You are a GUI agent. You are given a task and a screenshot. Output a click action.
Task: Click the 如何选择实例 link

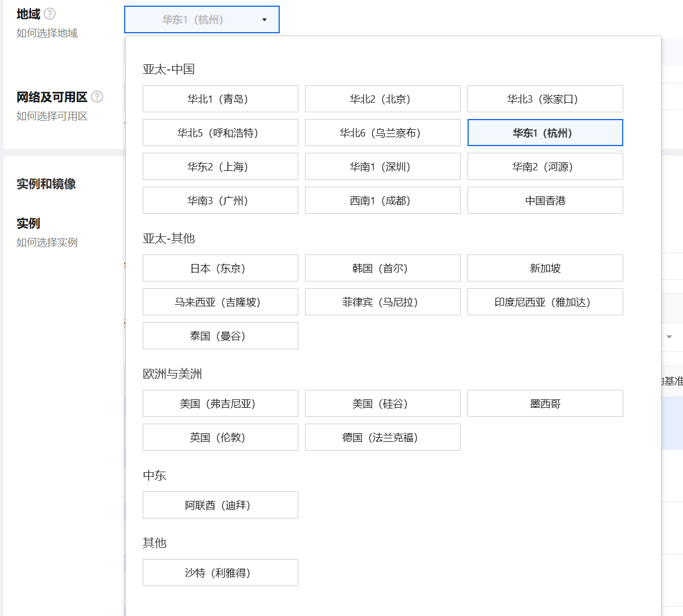[47, 243]
